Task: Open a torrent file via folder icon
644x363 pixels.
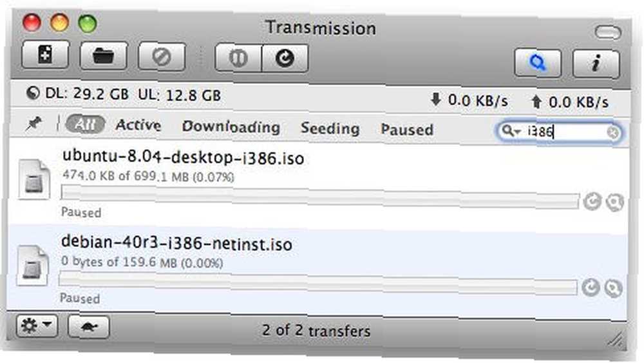Action: pyautogui.click(x=104, y=56)
